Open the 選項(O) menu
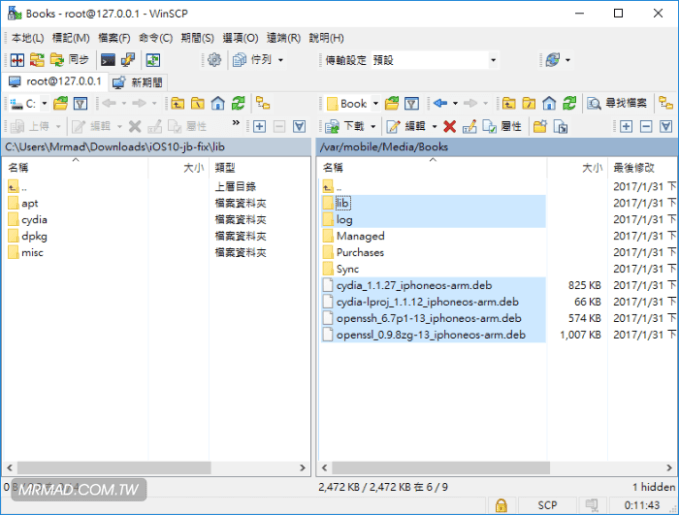This screenshot has width=679, height=515. click(240, 38)
